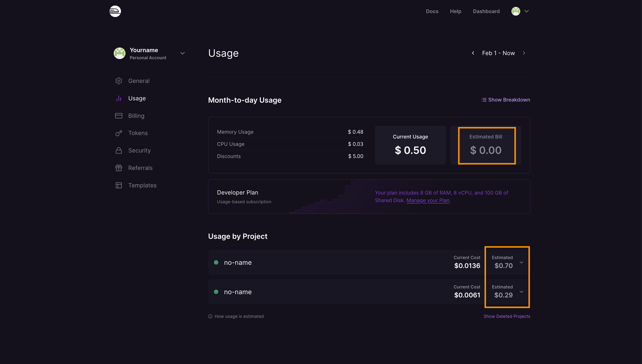Switch to the Dashboard menu item
This screenshot has height=364, width=642.
pyautogui.click(x=486, y=11)
